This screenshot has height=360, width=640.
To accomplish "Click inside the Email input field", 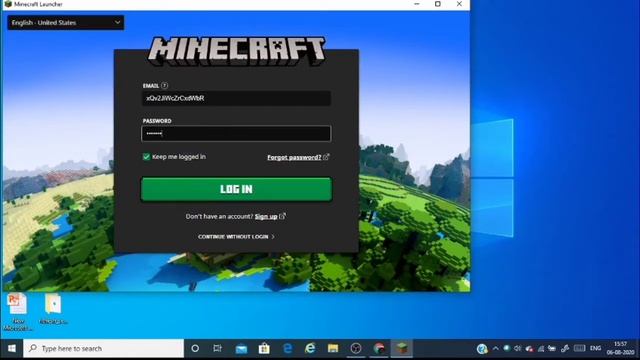I will (236, 98).
